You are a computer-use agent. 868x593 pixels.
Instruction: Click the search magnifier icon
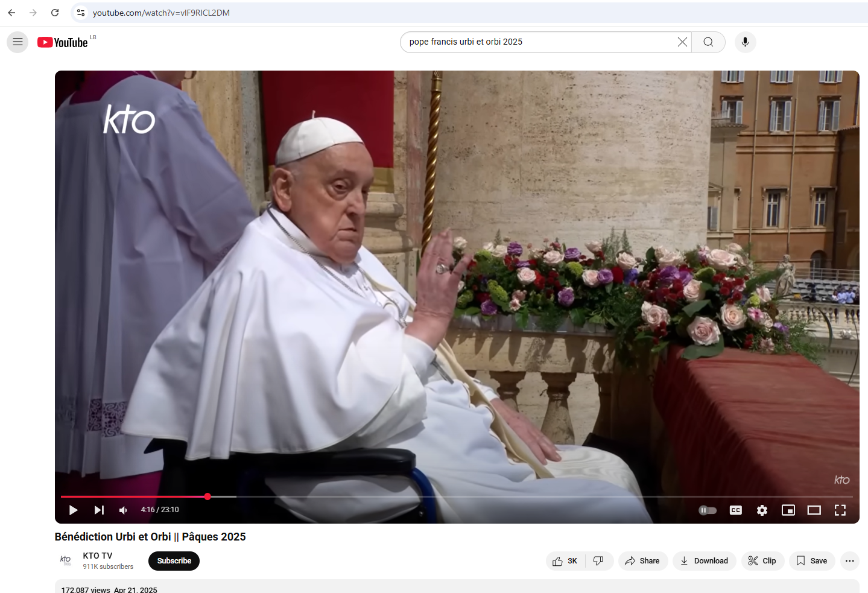(708, 42)
